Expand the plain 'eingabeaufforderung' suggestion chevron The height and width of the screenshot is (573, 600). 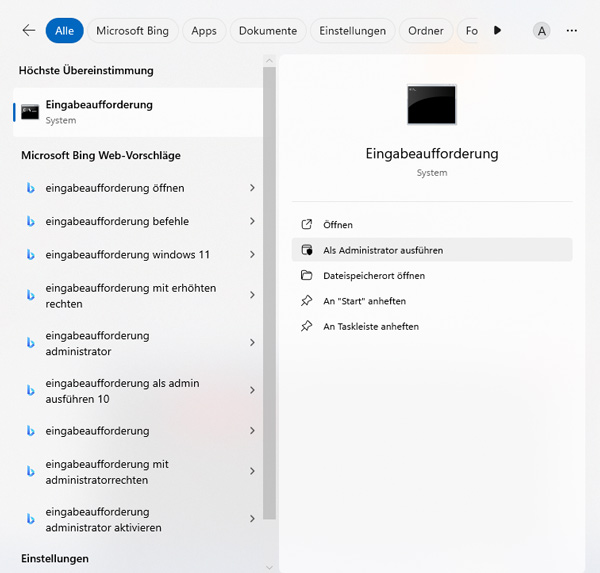point(252,430)
